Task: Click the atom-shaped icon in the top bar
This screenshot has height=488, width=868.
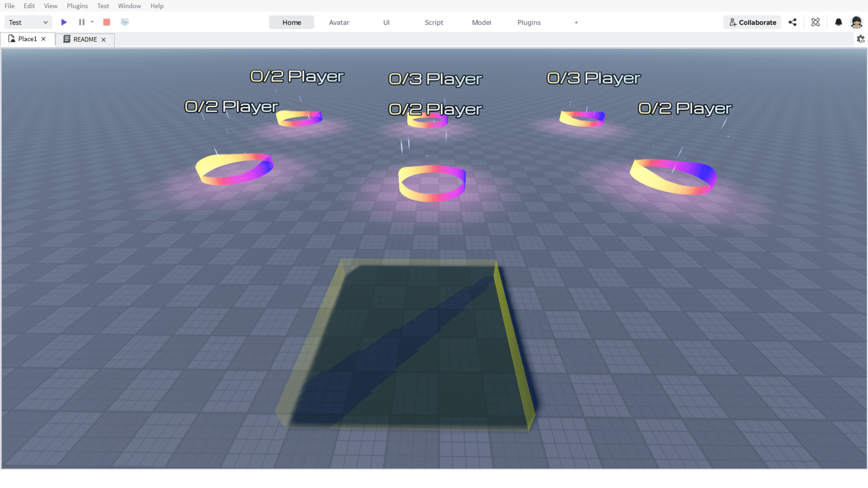Action: point(815,22)
